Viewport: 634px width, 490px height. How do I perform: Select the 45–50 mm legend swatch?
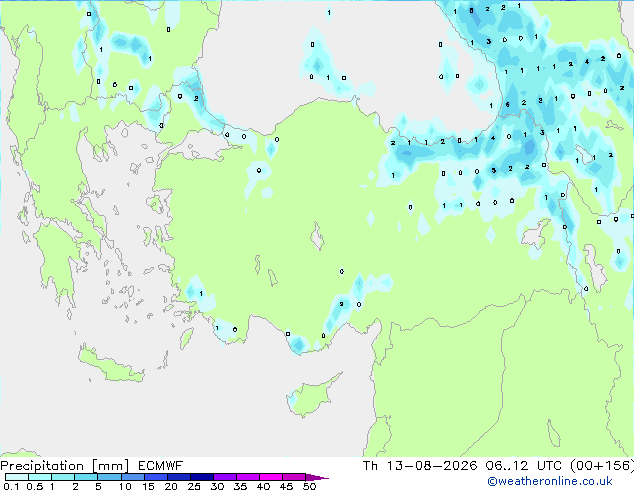[x=294, y=477]
